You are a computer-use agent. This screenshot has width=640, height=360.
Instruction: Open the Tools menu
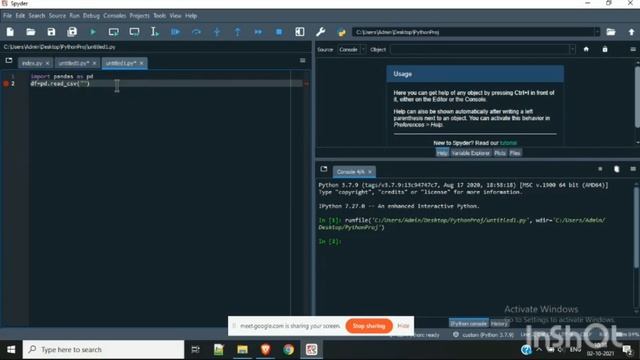pyautogui.click(x=160, y=16)
